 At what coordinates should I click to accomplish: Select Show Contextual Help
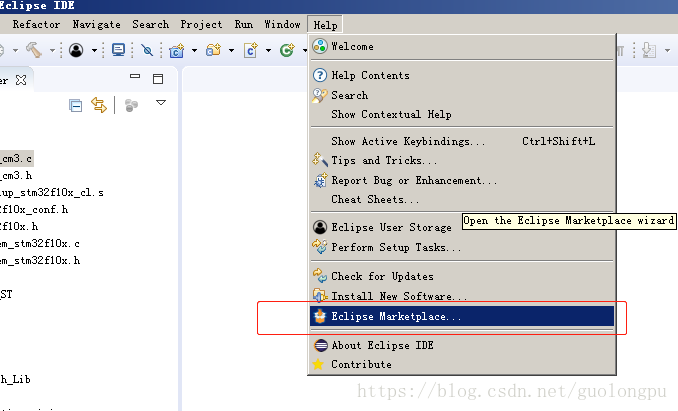(x=462, y=114)
